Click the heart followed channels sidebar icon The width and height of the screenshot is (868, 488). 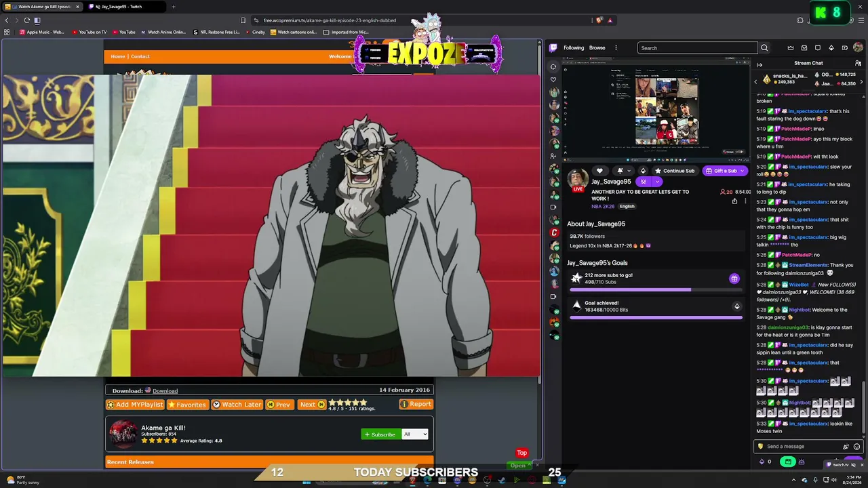553,80
